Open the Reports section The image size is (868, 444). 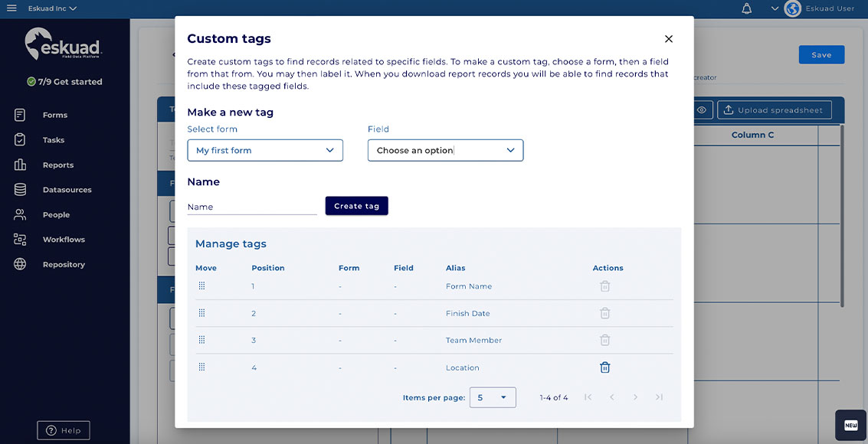click(x=58, y=164)
